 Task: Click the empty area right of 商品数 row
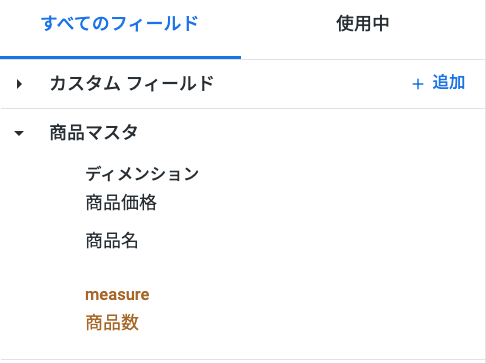coord(312,322)
